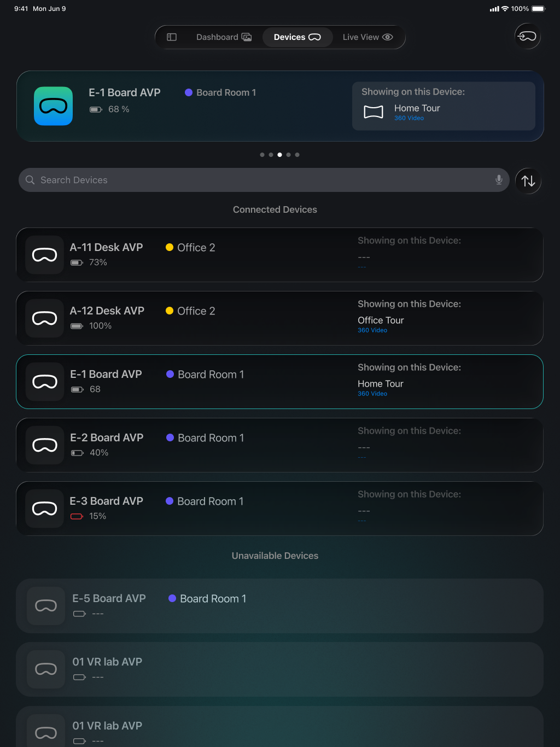Select the Devices tab
This screenshot has height=747, width=560.
tap(297, 37)
